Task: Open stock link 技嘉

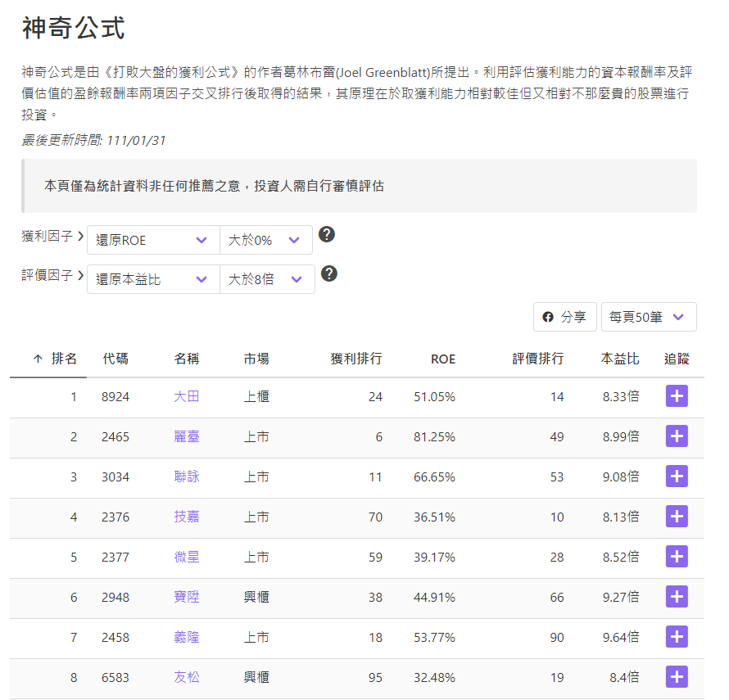Action: (x=187, y=517)
